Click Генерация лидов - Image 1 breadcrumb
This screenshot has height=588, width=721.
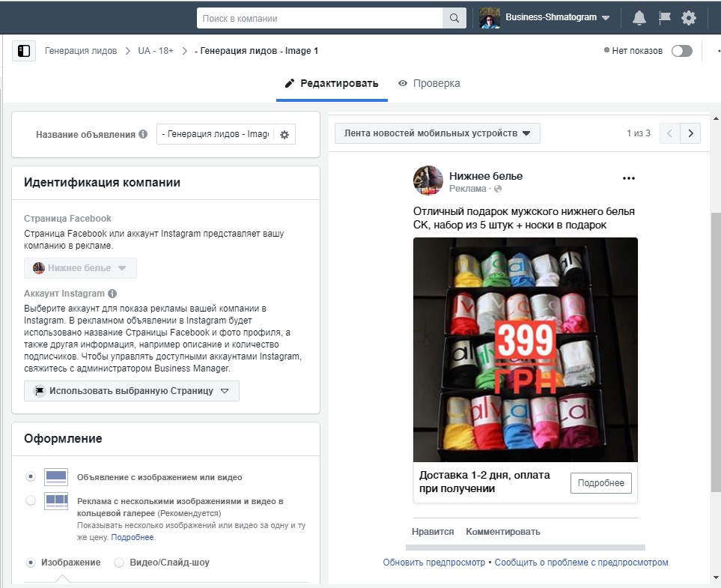(x=256, y=51)
